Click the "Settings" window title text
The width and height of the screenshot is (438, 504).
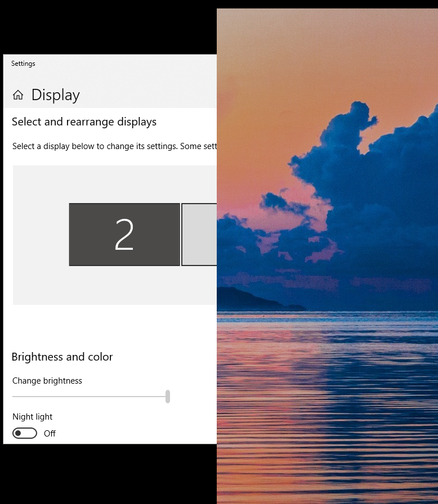pos(23,64)
